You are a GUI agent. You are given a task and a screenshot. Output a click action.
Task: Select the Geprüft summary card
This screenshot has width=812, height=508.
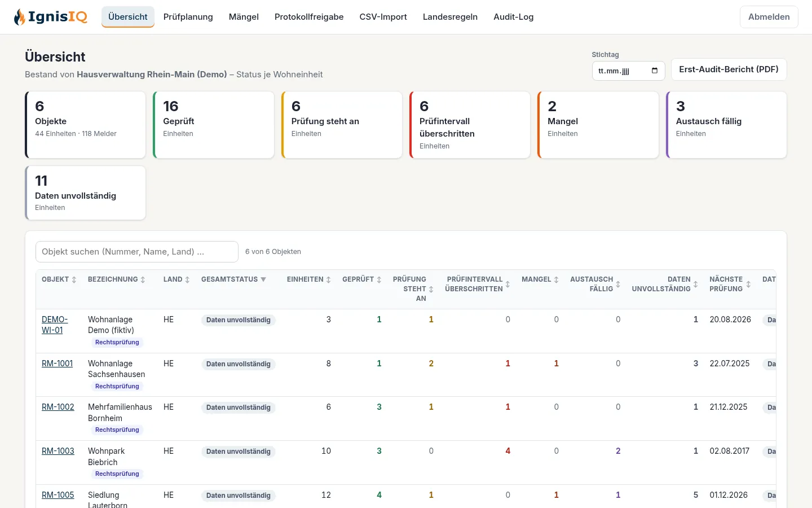(x=214, y=125)
